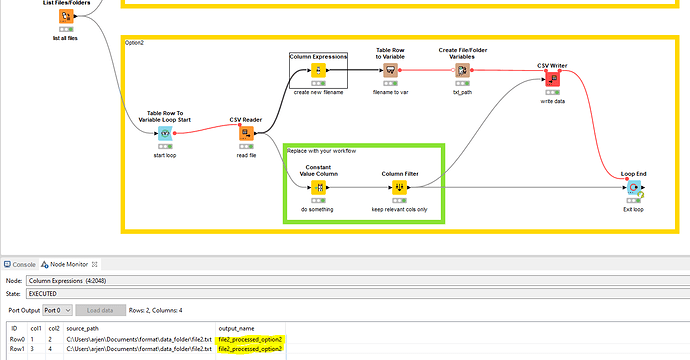Image resolution: width=690 pixels, height=360 pixels.
Task: Click the State field showing EXECUTED
Action: point(358,294)
